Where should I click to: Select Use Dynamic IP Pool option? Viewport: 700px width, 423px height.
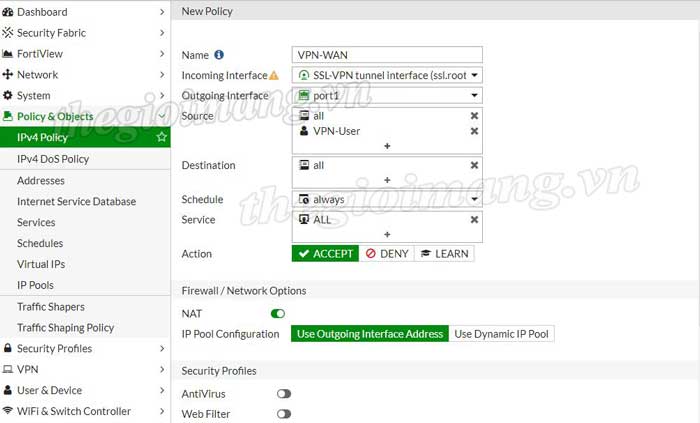coord(501,334)
